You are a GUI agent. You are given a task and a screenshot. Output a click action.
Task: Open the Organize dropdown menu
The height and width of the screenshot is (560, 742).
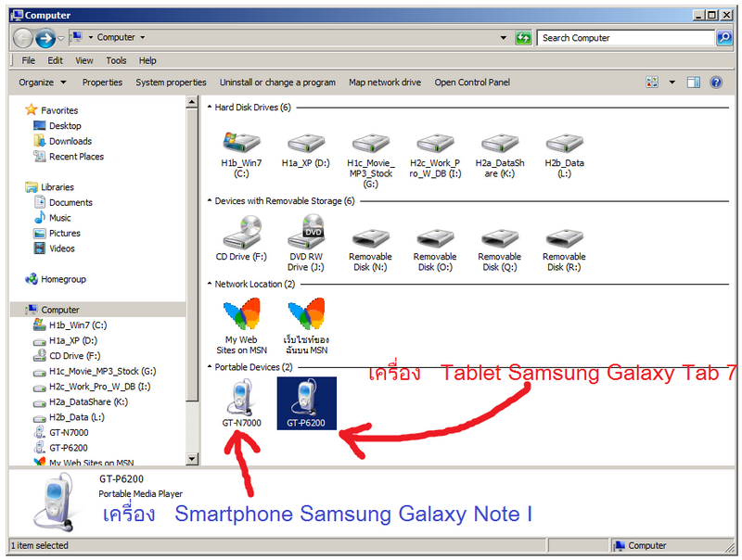[42, 83]
